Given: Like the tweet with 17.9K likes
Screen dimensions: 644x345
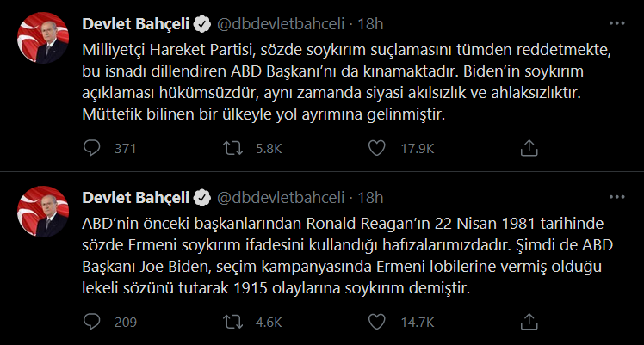Looking at the screenshot, I should click(375, 148).
